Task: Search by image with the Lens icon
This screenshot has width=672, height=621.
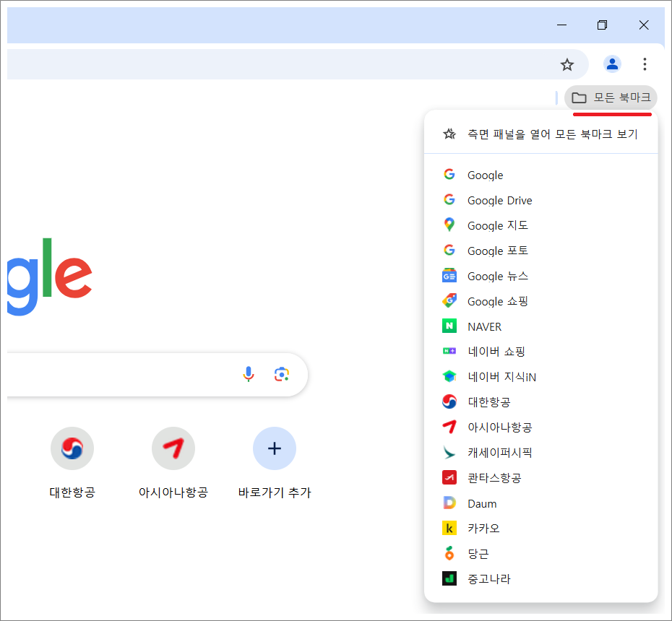Action: (282, 374)
